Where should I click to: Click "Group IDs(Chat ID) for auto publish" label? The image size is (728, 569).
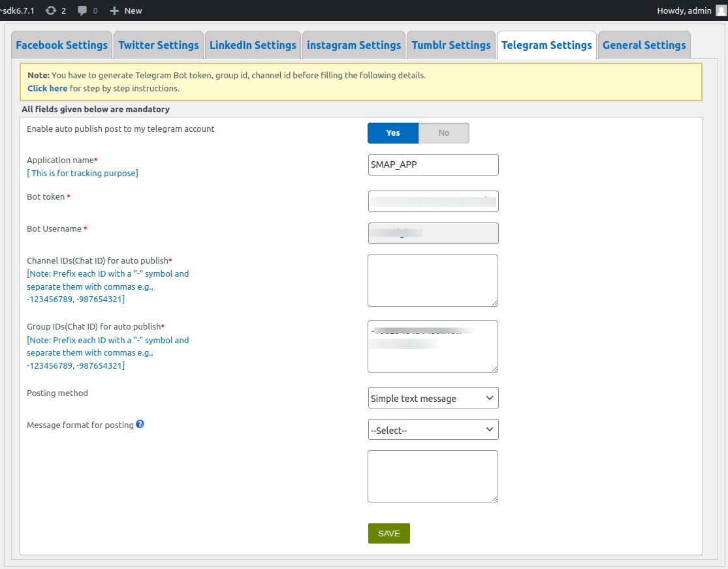pyautogui.click(x=94, y=327)
